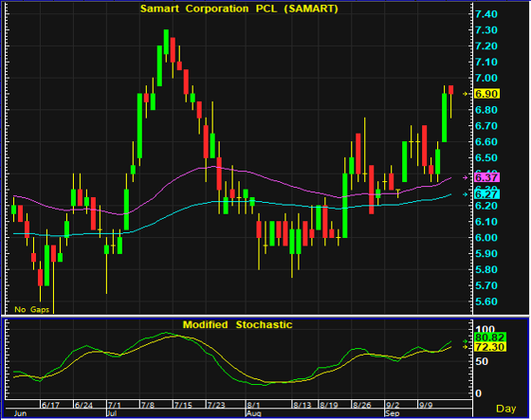This screenshot has height=420, width=531.
Task: Click the 7/23 date marker
Action: coord(216,405)
